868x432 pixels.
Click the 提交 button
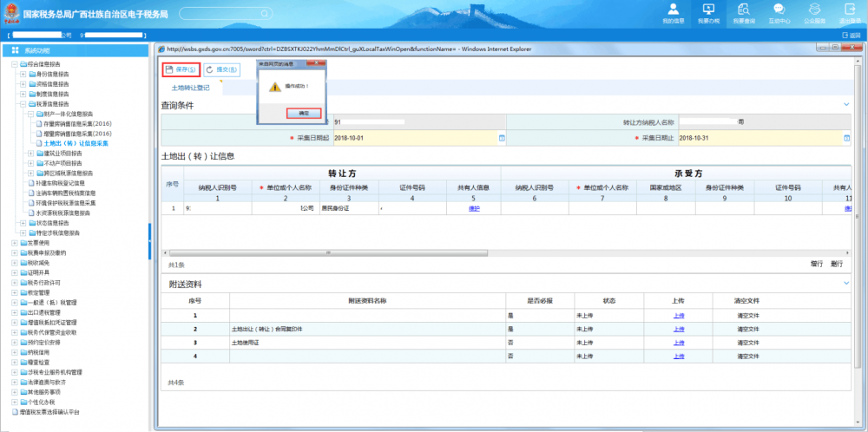(x=221, y=69)
